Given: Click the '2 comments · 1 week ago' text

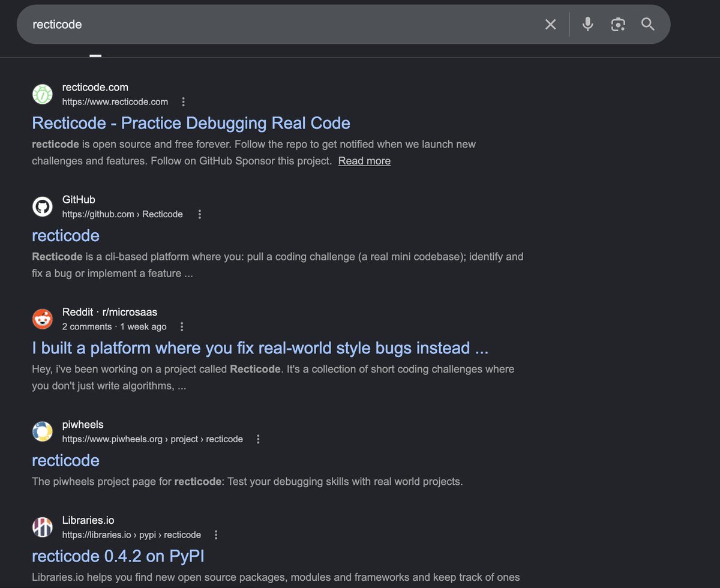Looking at the screenshot, I should point(114,327).
